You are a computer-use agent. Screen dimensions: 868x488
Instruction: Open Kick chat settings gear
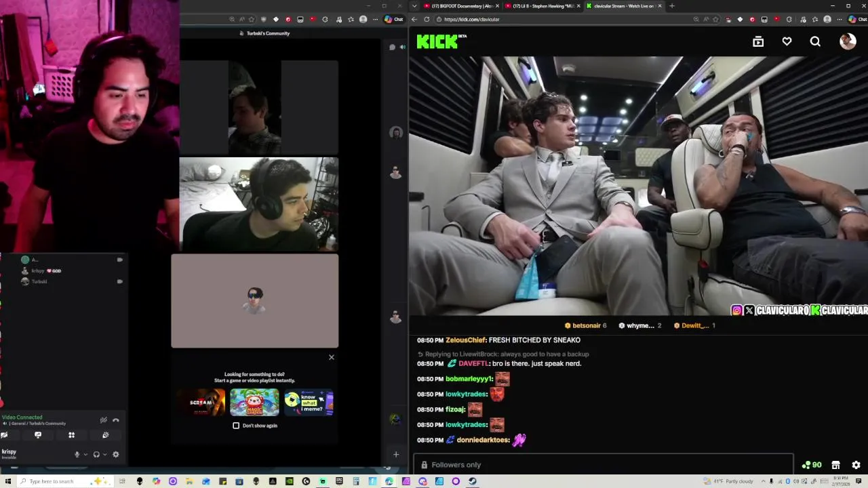[x=856, y=465]
